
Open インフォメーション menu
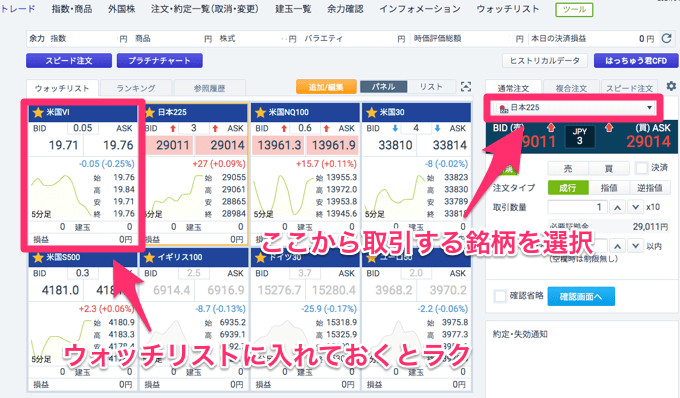(x=420, y=9)
